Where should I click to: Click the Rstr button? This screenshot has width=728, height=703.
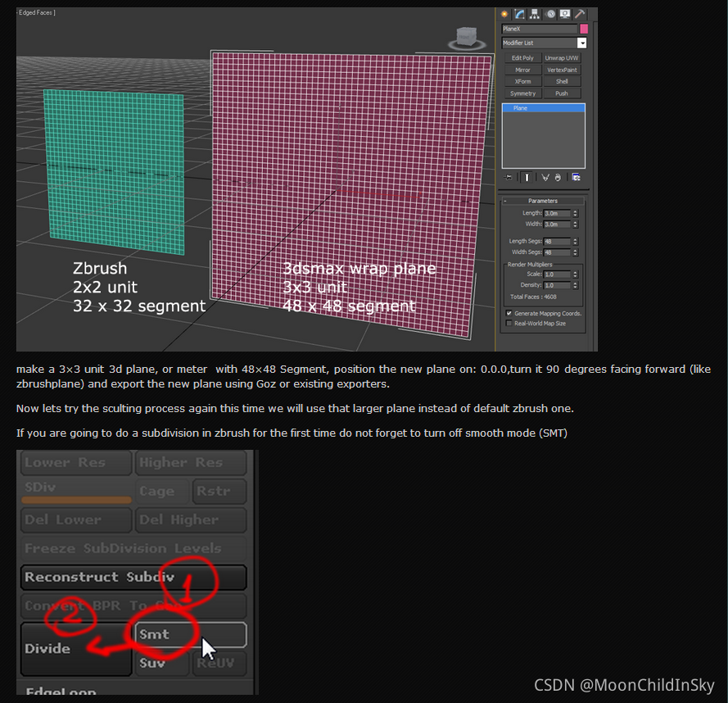point(219,492)
